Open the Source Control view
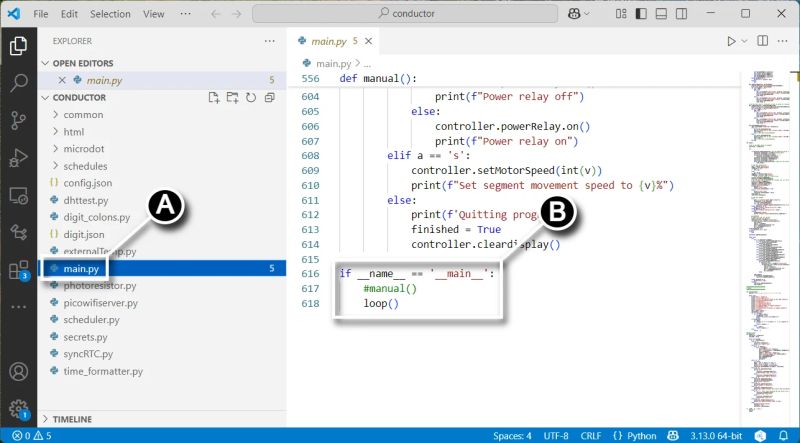800x443 pixels. tap(18, 120)
